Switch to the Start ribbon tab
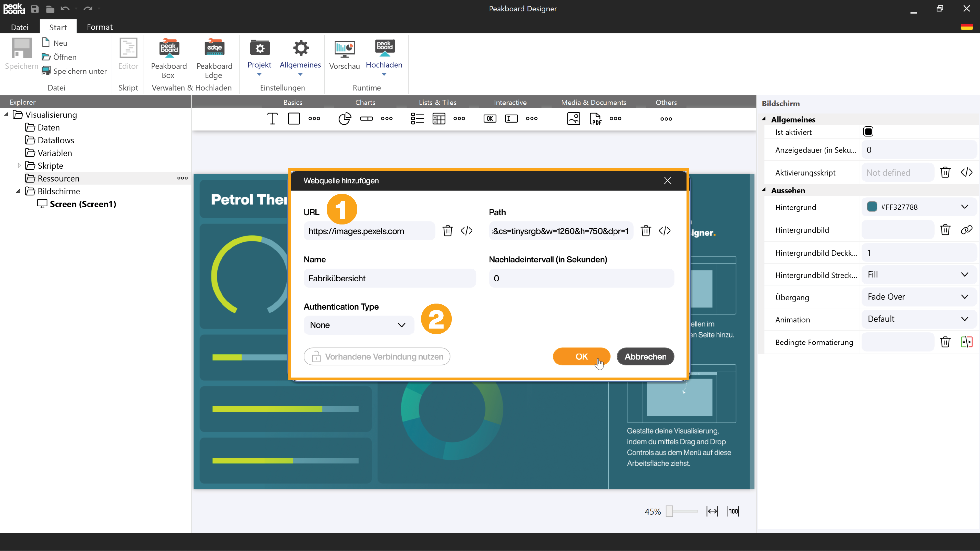This screenshot has width=980, height=551. 58,27
